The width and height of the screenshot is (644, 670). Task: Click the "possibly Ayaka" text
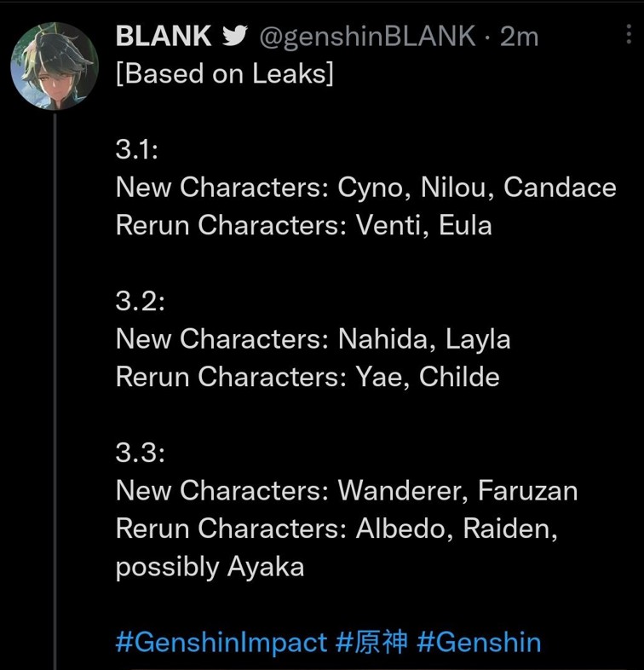point(210,567)
